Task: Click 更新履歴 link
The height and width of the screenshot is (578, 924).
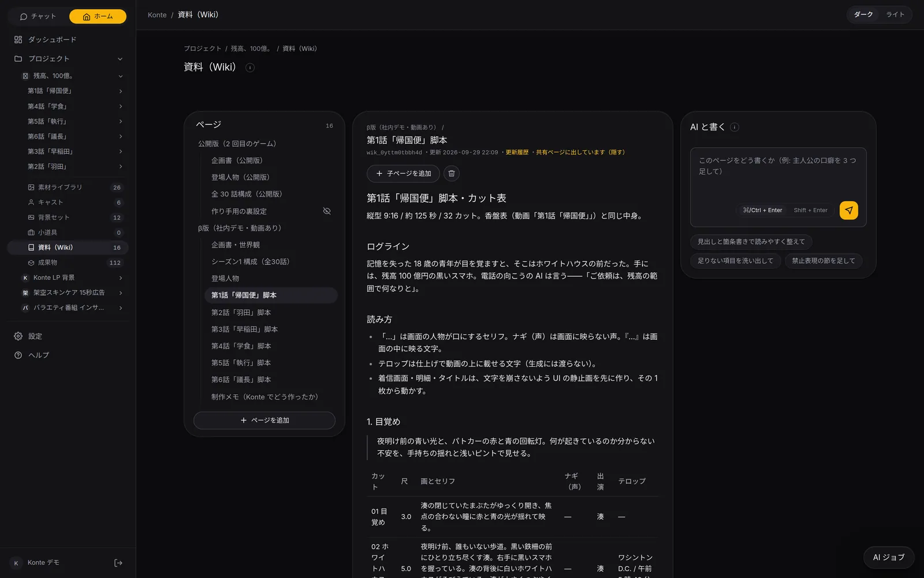Action: pos(517,153)
